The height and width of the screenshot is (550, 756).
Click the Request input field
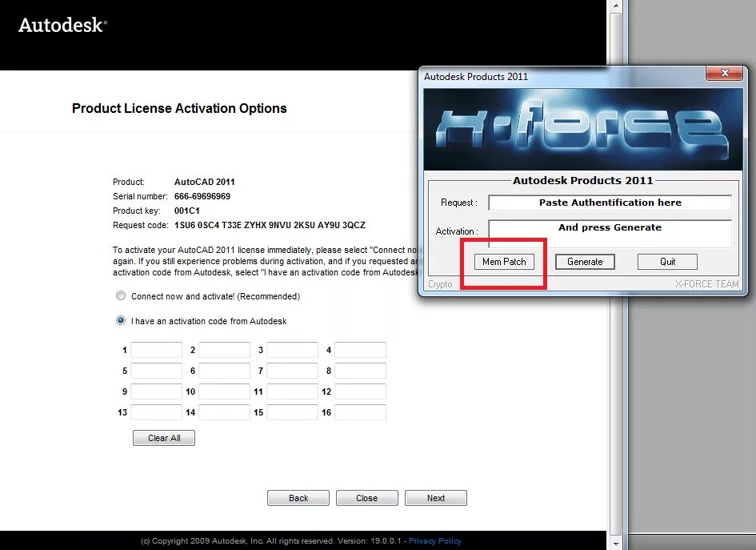coord(610,203)
